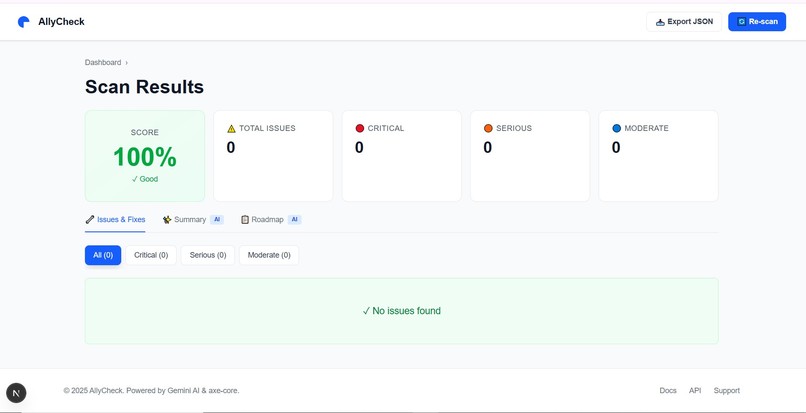Click the MODERATE card label
The width and height of the screenshot is (806, 413).
[647, 128]
